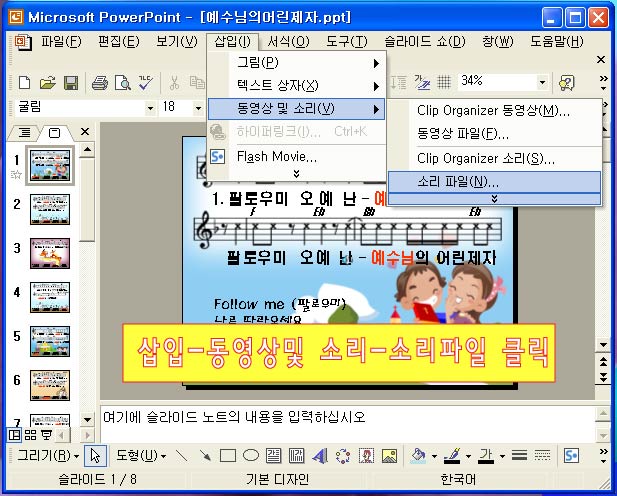The image size is (617, 496).
Task: Toggle the Show/Hide Grid icon
Action: [x=444, y=82]
